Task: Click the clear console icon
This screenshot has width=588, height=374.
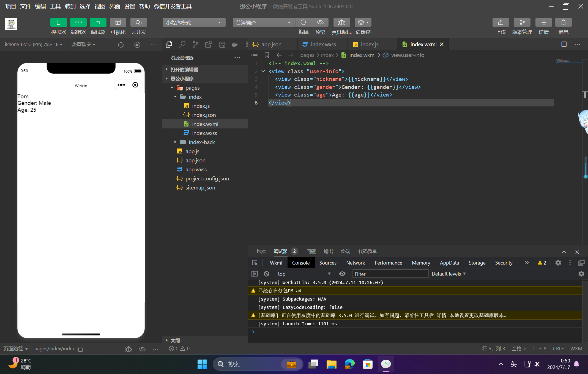Action: point(266,274)
